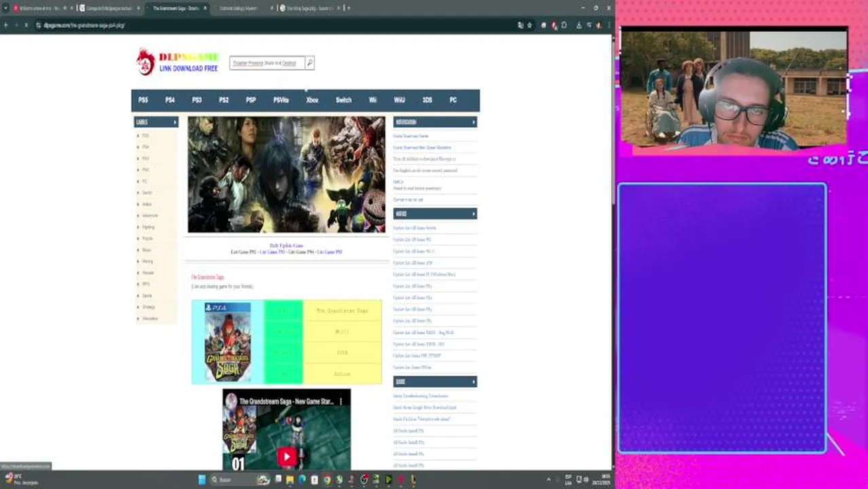Open Google Chrome from the taskbar
This screenshot has height=489, width=868.
(327, 479)
